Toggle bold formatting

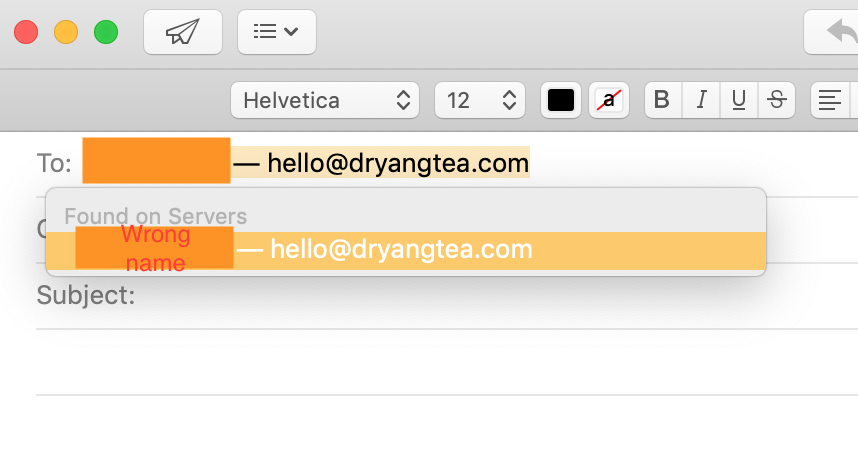pos(663,100)
